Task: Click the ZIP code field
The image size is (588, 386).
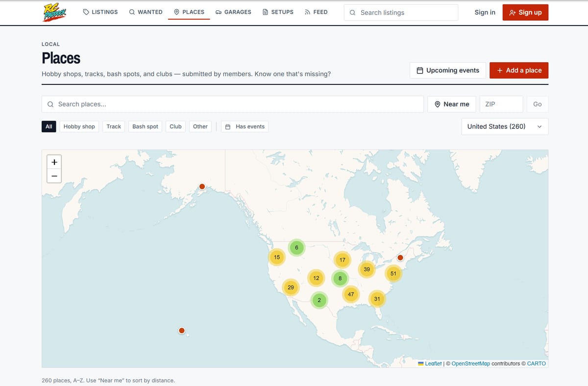Action: tap(501, 104)
